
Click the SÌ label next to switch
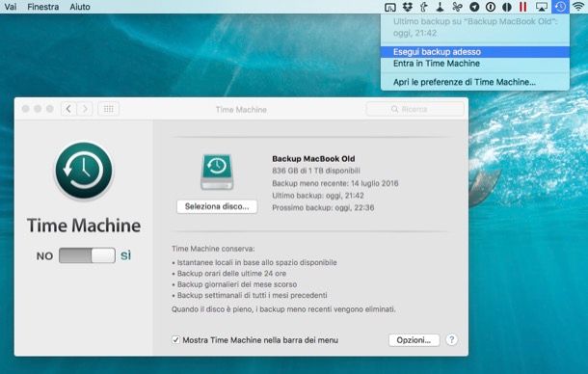point(126,255)
